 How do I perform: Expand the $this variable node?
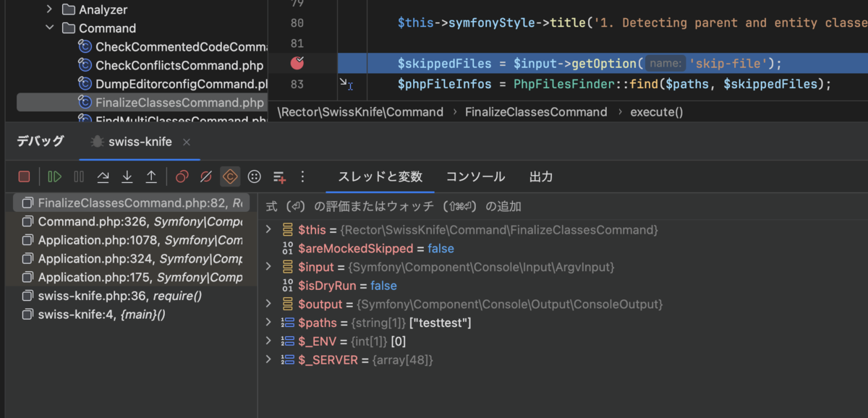click(x=268, y=229)
